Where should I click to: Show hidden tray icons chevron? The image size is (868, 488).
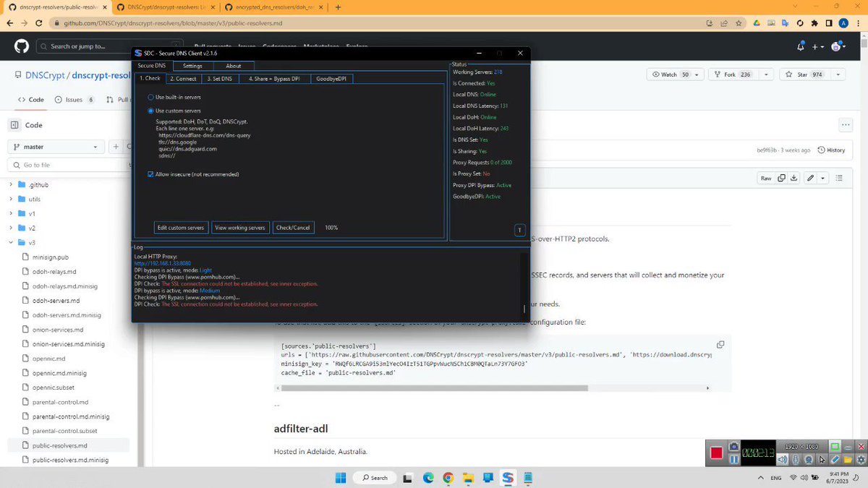pos(760,478)
